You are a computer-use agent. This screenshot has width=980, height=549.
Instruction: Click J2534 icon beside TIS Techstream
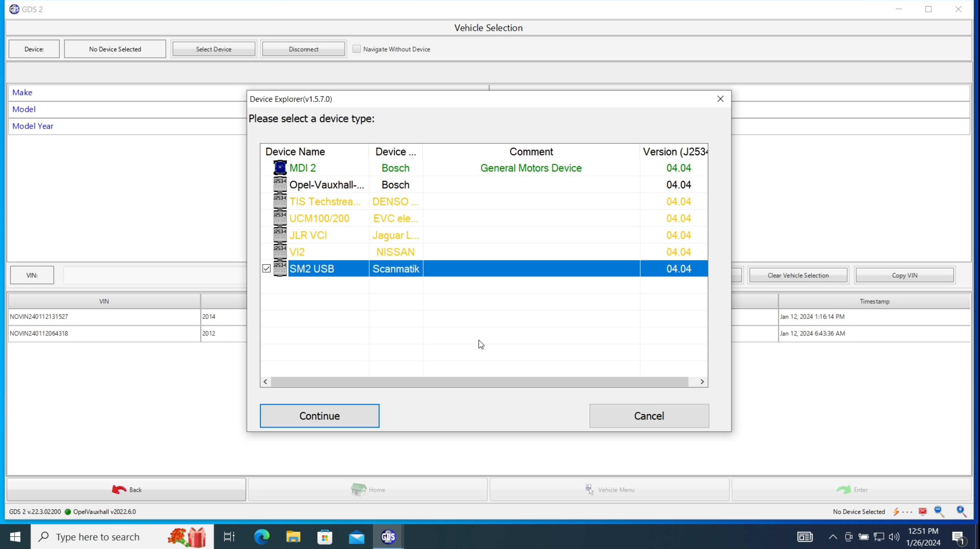tap(280, 202)
